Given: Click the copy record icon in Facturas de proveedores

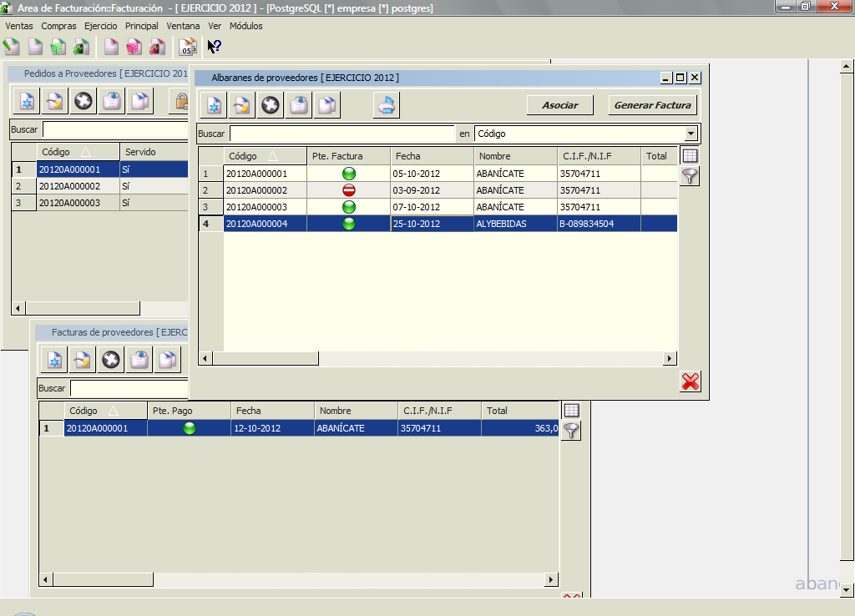Looking at the screenshot, I should pos(168,360).
